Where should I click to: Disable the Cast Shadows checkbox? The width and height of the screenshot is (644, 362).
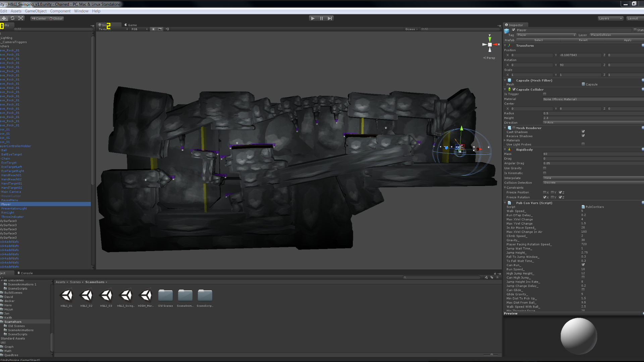click(x=583, y=132)
